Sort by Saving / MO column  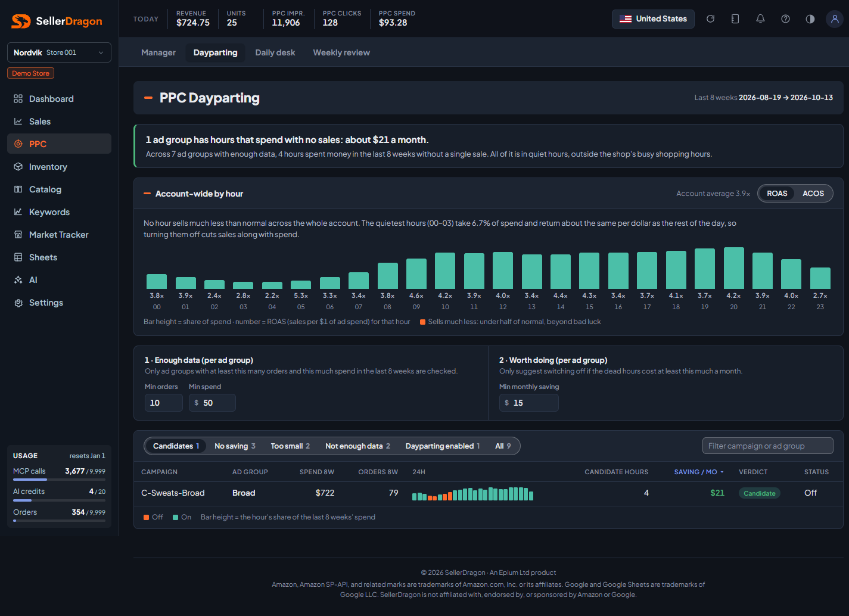click(x=699, y=472)
